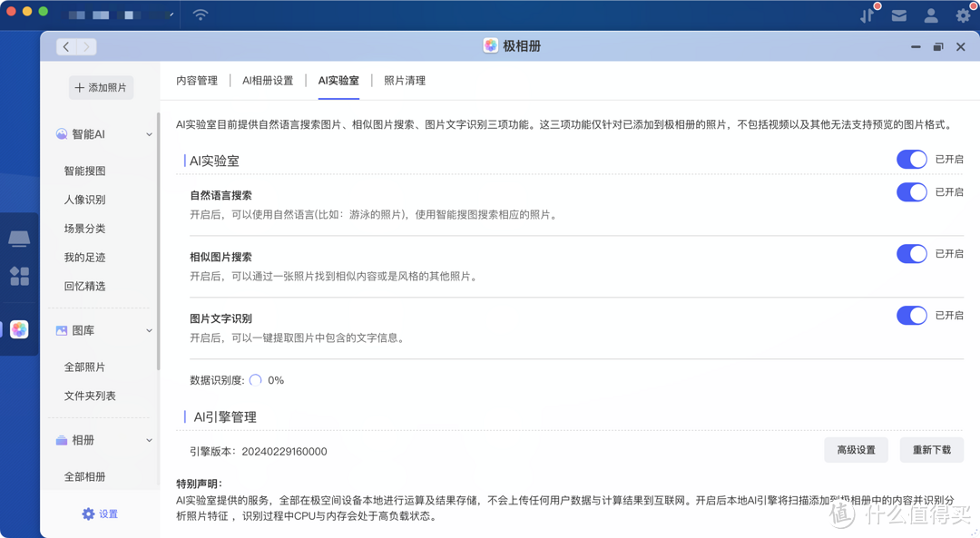This screenshot has width=980, height=538.
Task: Click the 重新下载 button
Action: pyautogui.click(x=932, y=450)
